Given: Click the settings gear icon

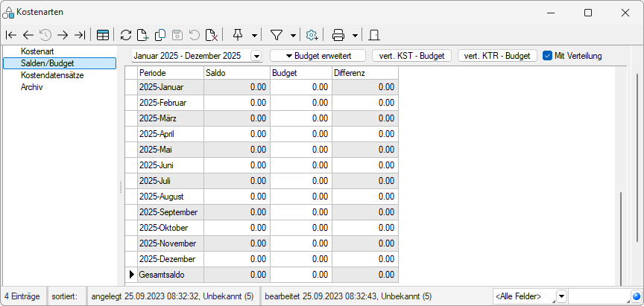Looking at the screenshot, I should point(312,35).
